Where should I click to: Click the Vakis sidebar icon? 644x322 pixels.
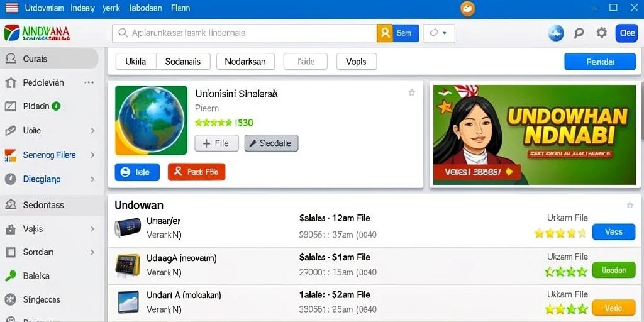click(10, 229)
